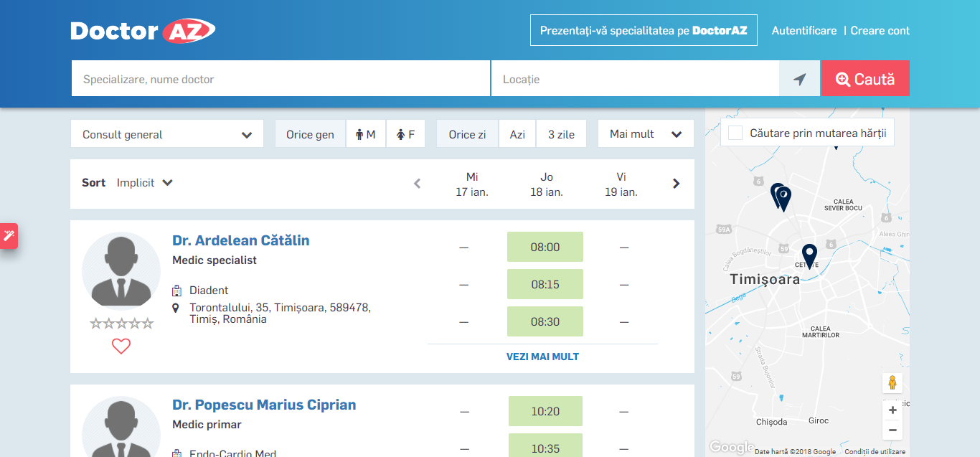The height and width of the screenshot is (457, 980).
Task: Open the Sort 'Implicit' dropdown
Action: click(x=145, y=183)
